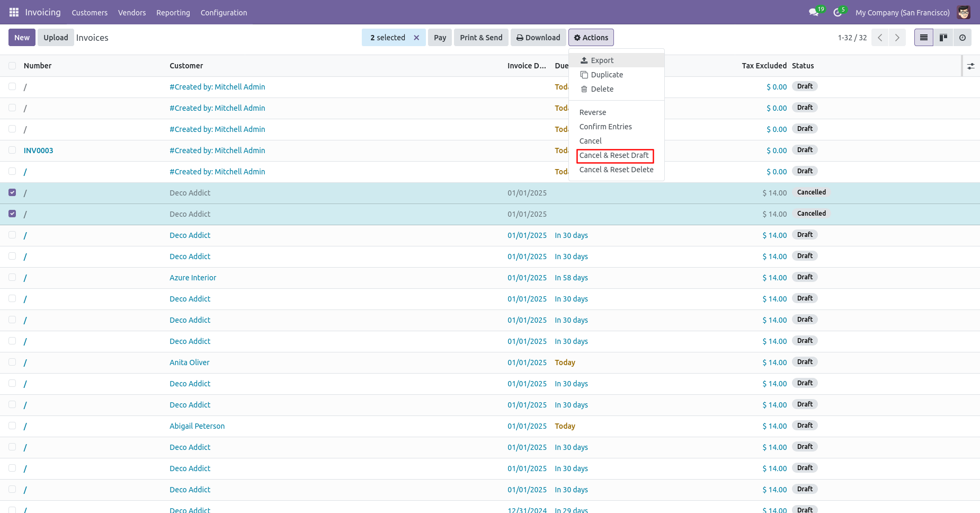The width and height of the screenshot is (980, 513).
Task: Uncheck the first Cancelled Deco Addict row
Action: (x=12, y=192)
